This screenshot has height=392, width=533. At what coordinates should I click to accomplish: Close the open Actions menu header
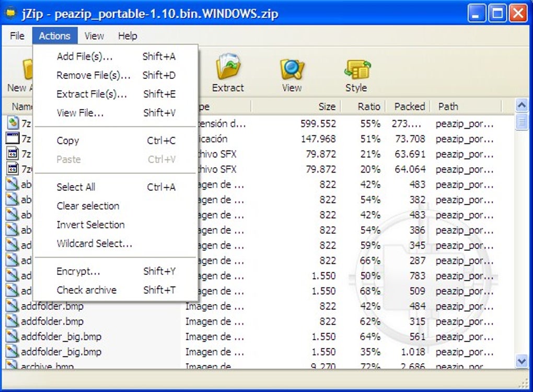point(55,36)
